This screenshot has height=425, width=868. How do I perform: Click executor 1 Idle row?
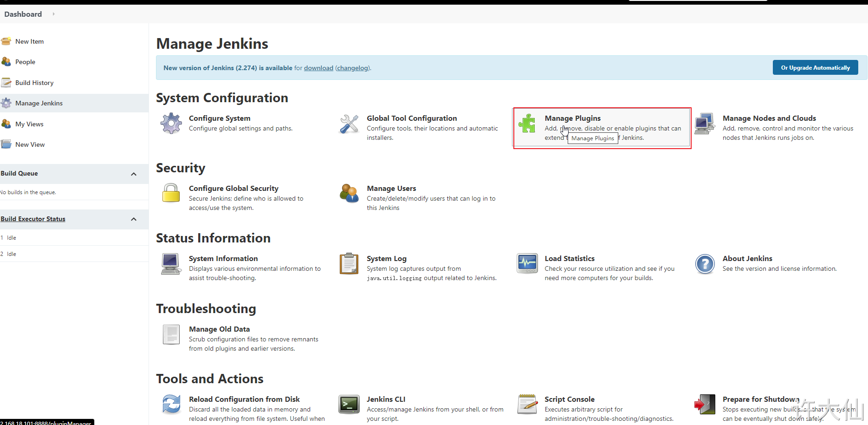[74, 238]
